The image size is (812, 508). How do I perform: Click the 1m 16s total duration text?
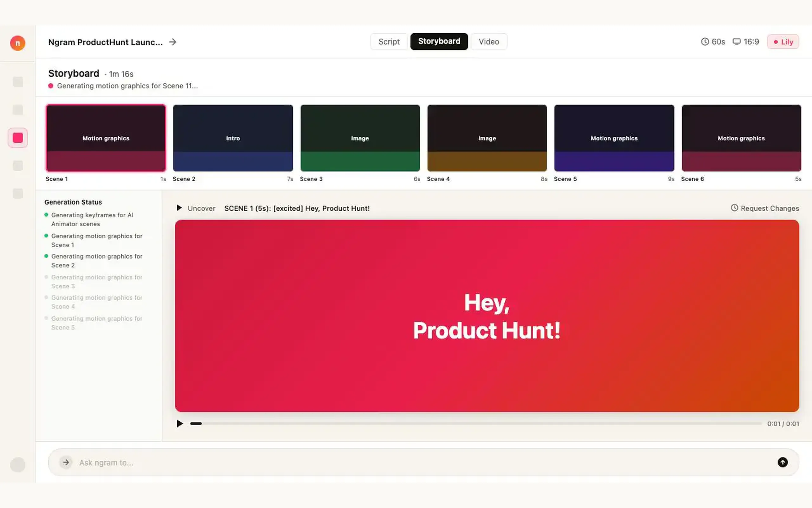121,74
